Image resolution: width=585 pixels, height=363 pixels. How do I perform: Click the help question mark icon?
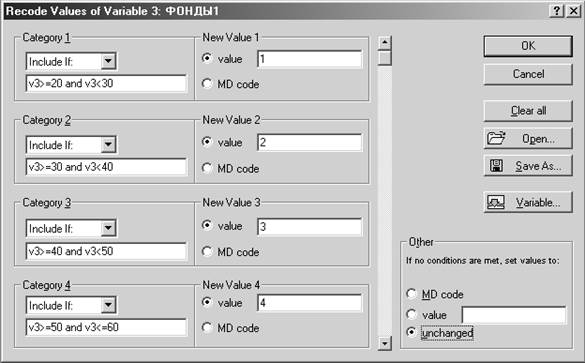(556, 11)
